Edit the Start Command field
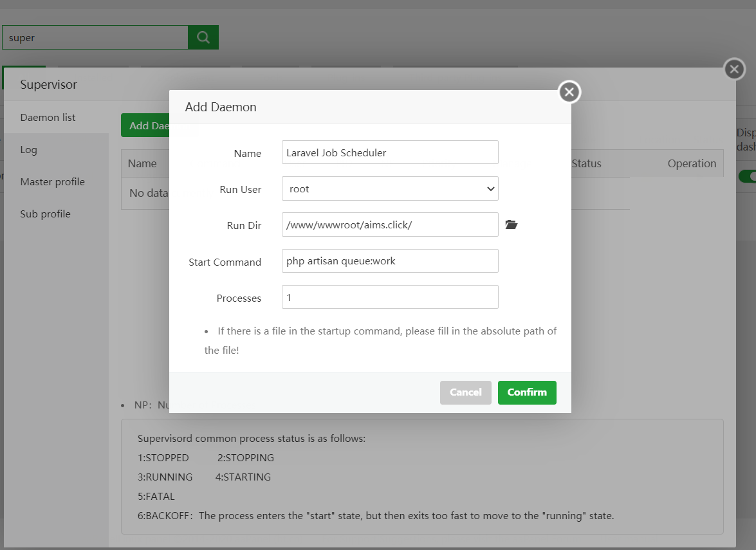This screenshot has height=550, width=756. 390,261
